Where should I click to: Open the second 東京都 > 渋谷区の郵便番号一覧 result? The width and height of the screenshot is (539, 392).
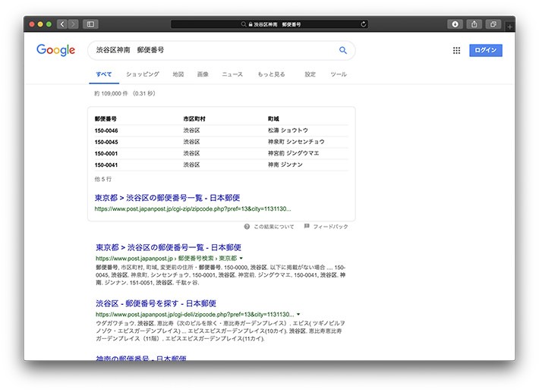169,247
